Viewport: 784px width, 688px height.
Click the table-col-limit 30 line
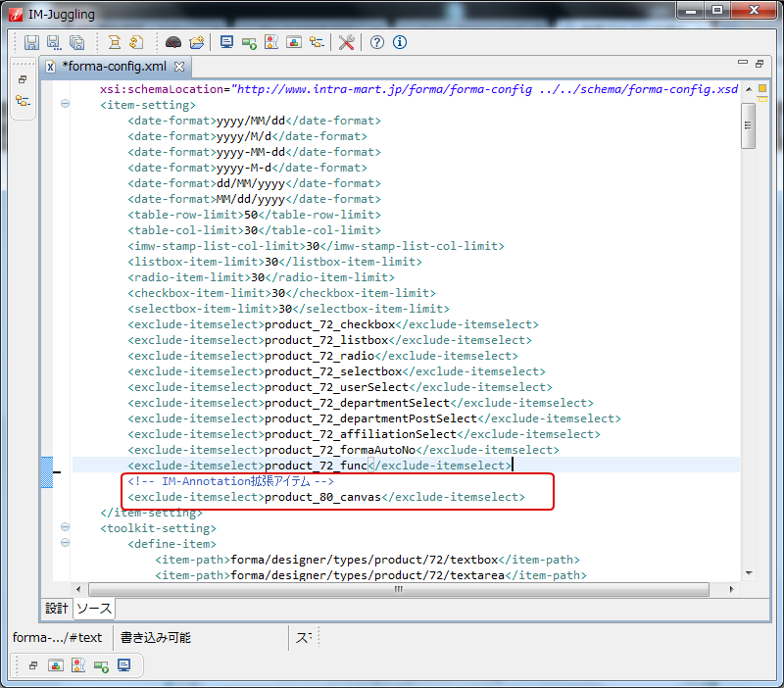(x=254, y=230)
